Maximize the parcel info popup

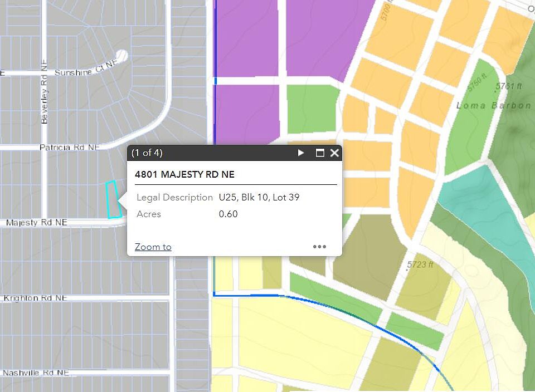320,153
